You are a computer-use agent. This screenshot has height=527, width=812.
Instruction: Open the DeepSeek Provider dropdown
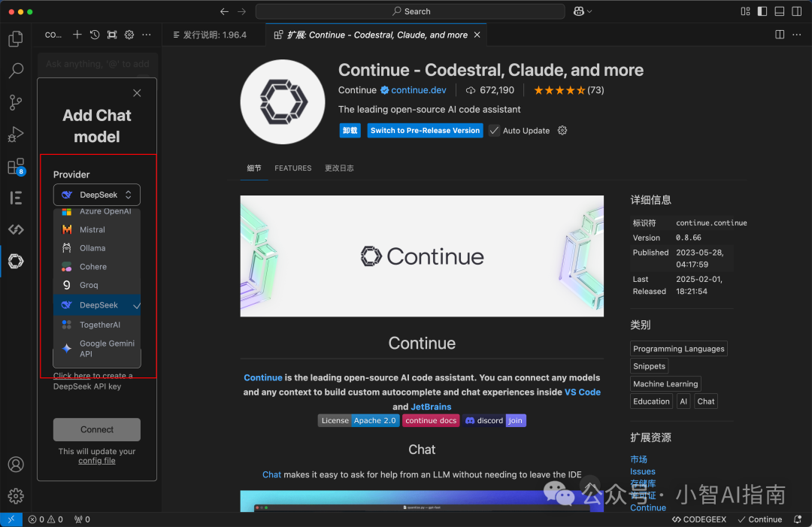pyautogui.click(x=97, y=195)
